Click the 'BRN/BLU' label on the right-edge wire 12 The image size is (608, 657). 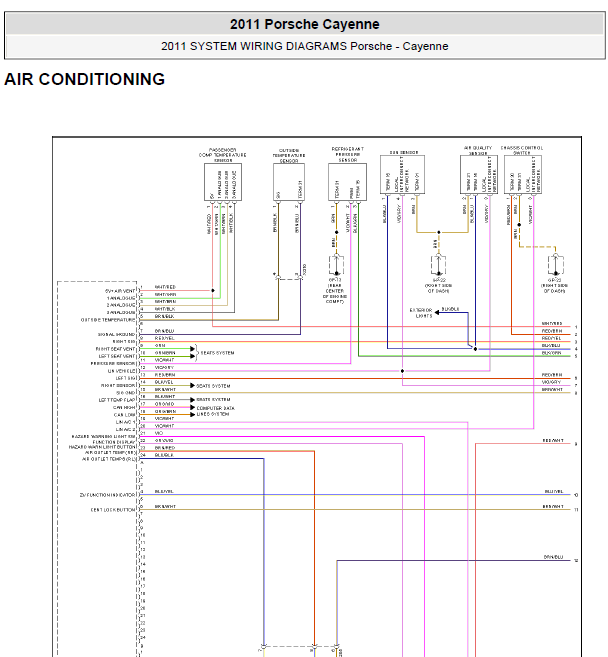tap(553, 557)
